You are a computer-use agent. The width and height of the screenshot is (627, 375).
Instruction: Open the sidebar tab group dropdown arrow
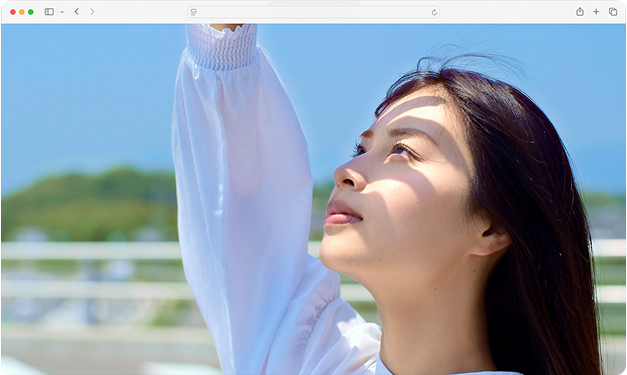[62, 12]
